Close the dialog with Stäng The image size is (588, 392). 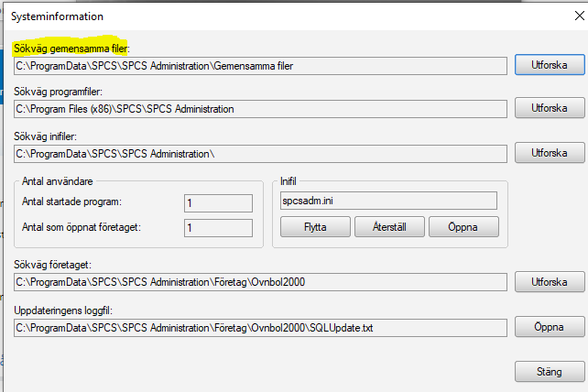point(550,372)
